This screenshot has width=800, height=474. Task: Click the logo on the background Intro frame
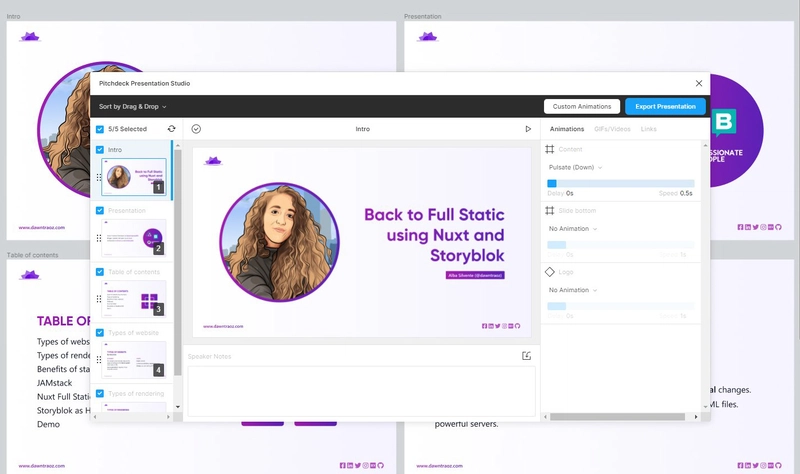click(30, 37)
